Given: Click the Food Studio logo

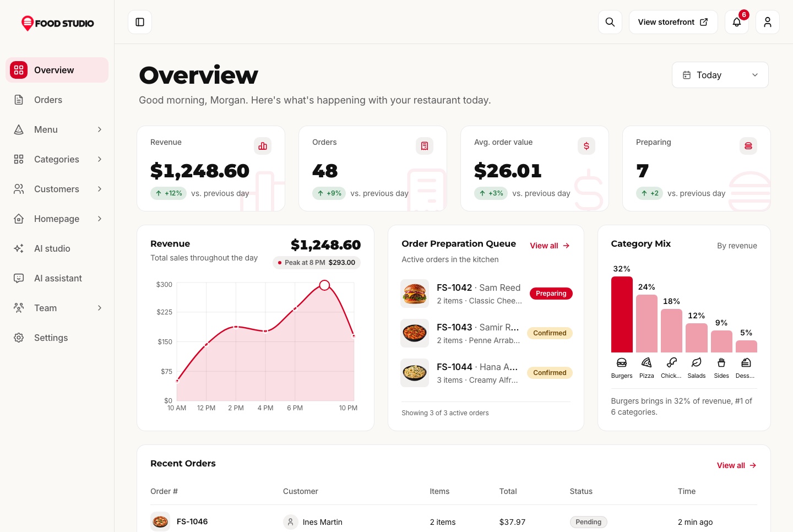Looking at the screenshot, I should (x=57, y=23).
